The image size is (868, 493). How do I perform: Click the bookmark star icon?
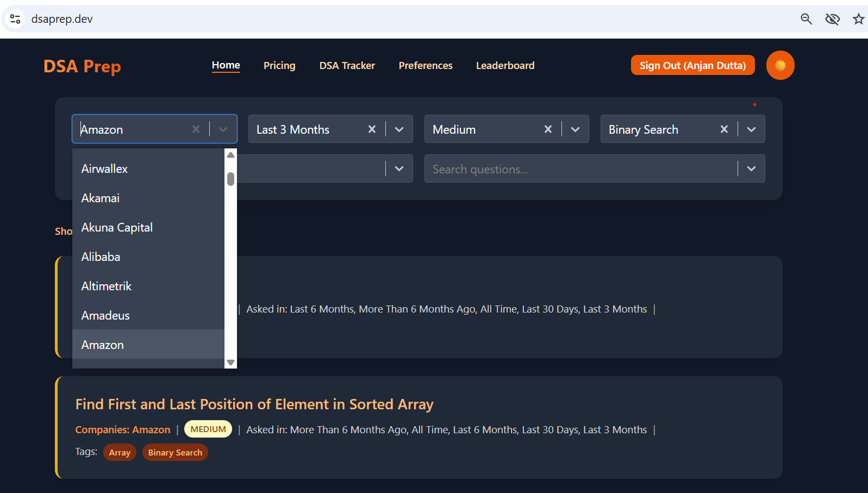pyautogui.click(x=858, y=19)
